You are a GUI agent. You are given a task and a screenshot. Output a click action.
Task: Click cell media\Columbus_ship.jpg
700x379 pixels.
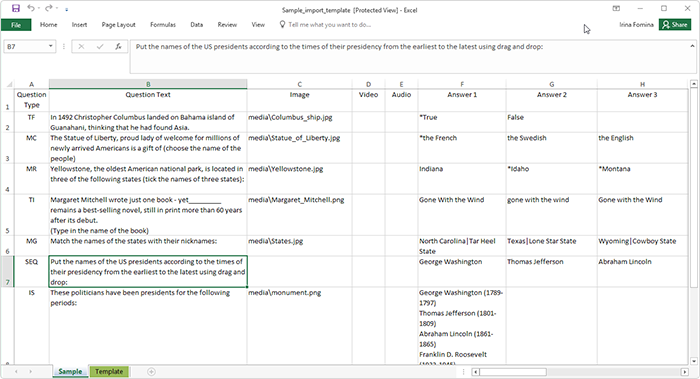point(300,122)
